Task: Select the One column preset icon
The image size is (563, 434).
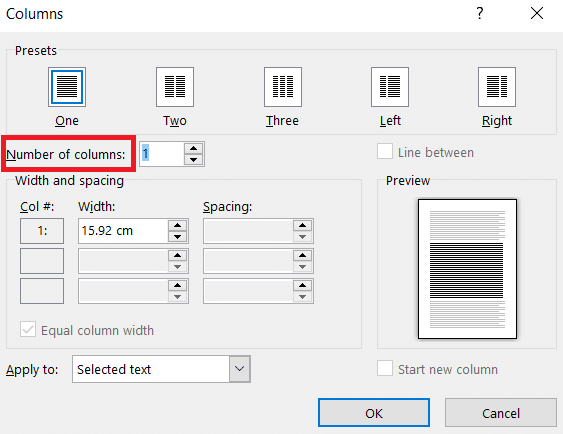Action: [67, 87]
